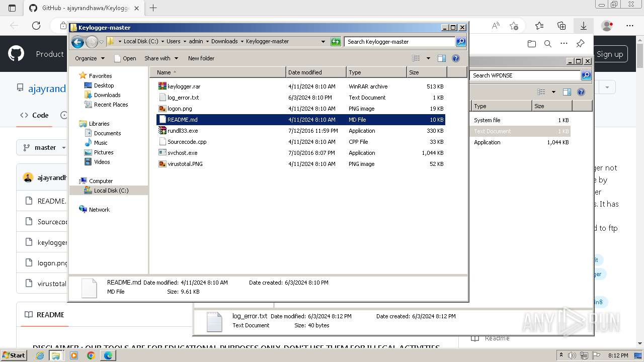Sort by Date modified column header
The width and height of the screenshot is (644, 362).
(x=316, y=72)
